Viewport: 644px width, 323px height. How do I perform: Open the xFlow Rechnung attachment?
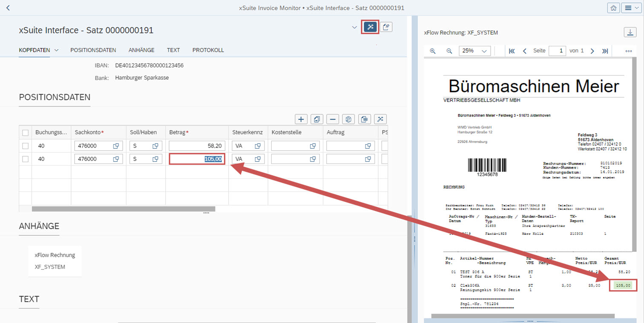(55, 255)
